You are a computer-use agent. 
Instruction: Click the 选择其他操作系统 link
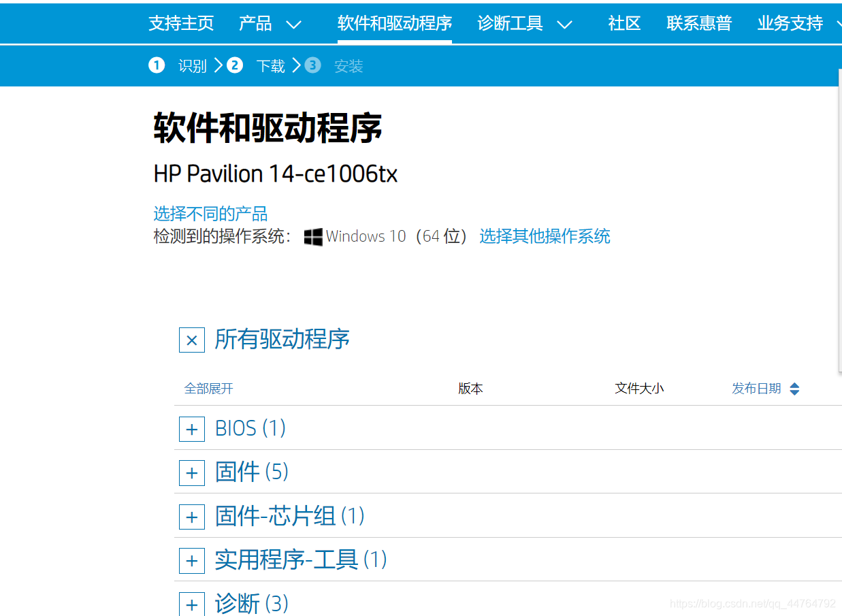[545, 236]
